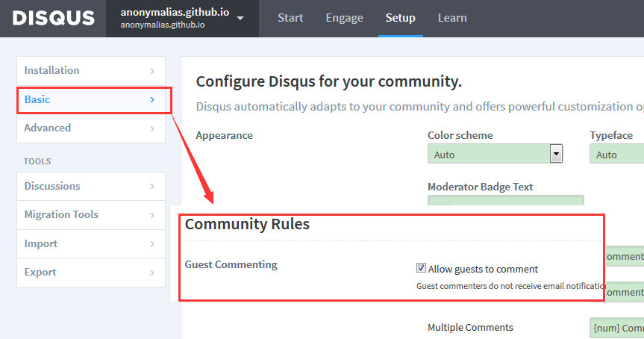The image size is (644, 339).
Task: Toggle Allow guests to comment checkbox
Action: (x=422, y=269)
